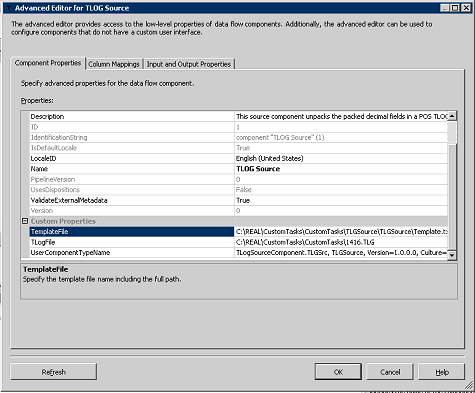This screenshot has width=475, height=393.
Task: Open Help for the advanced editor
Action: 442,372
